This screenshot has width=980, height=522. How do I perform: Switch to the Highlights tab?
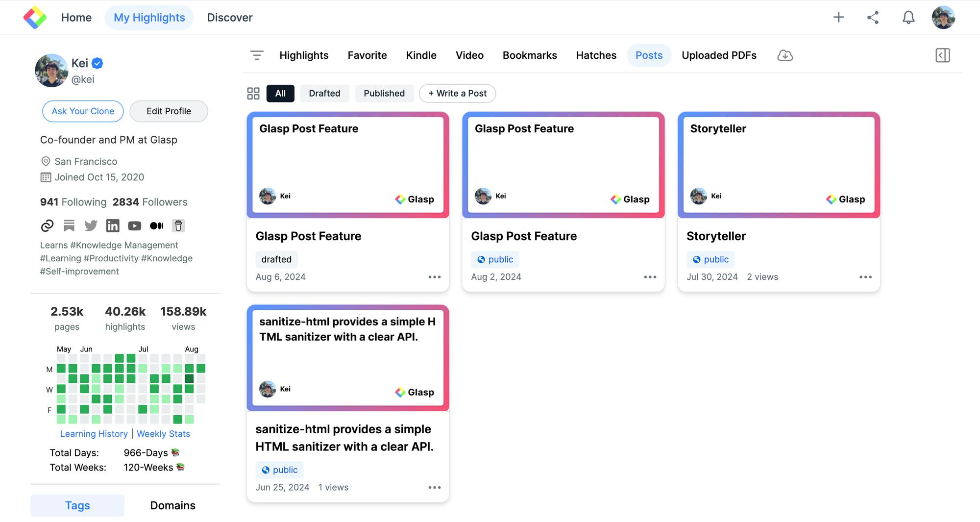[x=304, y=55]
